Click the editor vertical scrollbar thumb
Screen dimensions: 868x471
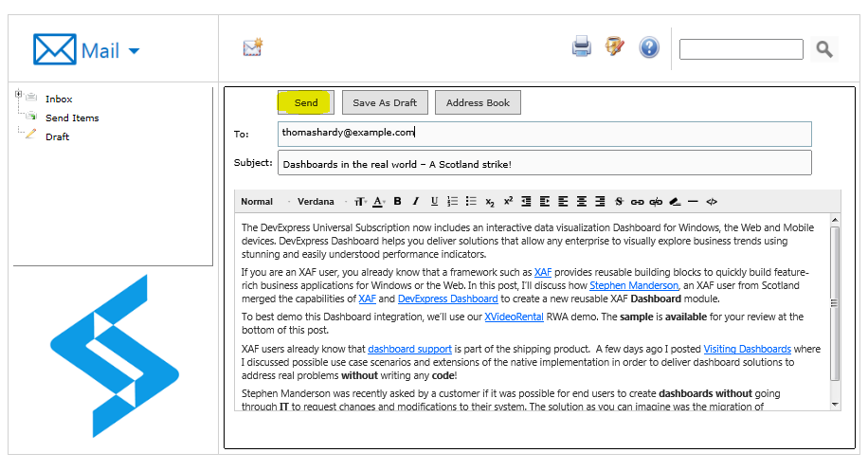click(x=836, y=303)
